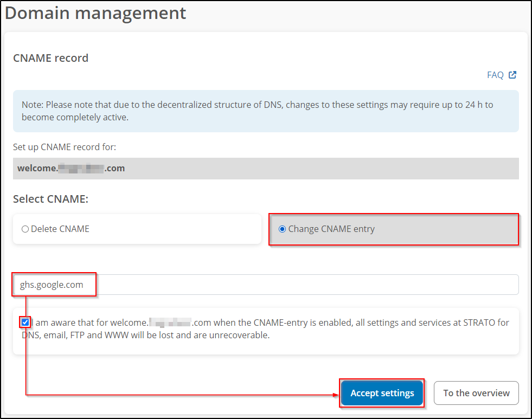
Task: Click the Select CNAME heading
Action: 50,199
